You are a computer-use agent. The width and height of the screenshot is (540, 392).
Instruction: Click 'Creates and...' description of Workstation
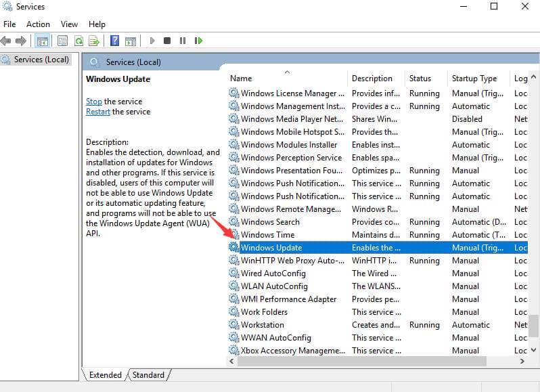point(376,324)
